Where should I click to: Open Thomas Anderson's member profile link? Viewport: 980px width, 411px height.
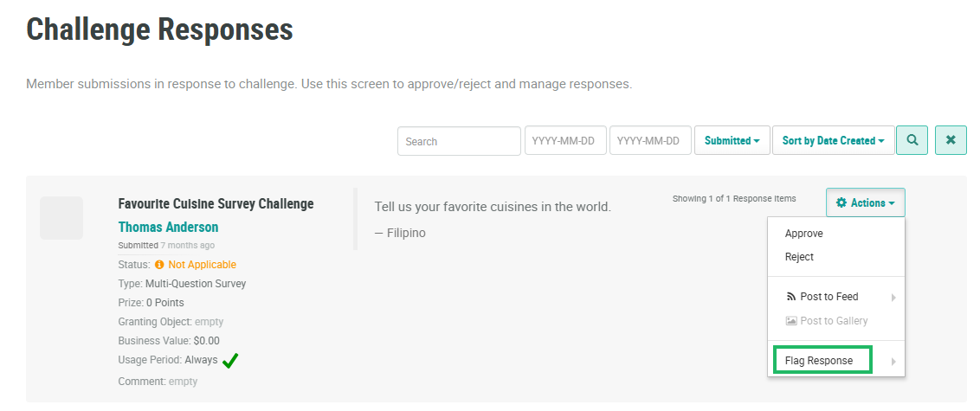tap(168, 228)
